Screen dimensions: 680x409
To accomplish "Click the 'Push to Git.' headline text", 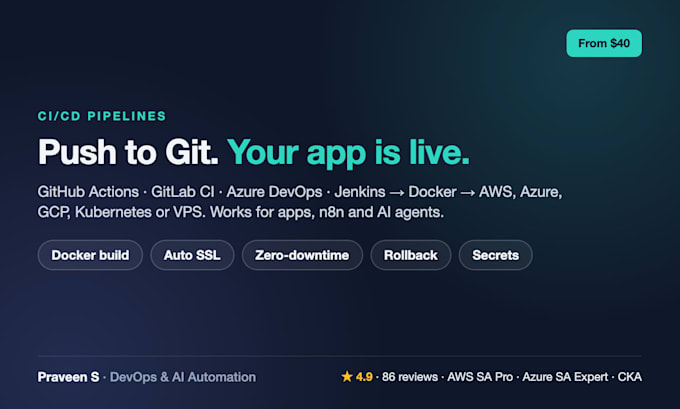I will coord(128,152).
